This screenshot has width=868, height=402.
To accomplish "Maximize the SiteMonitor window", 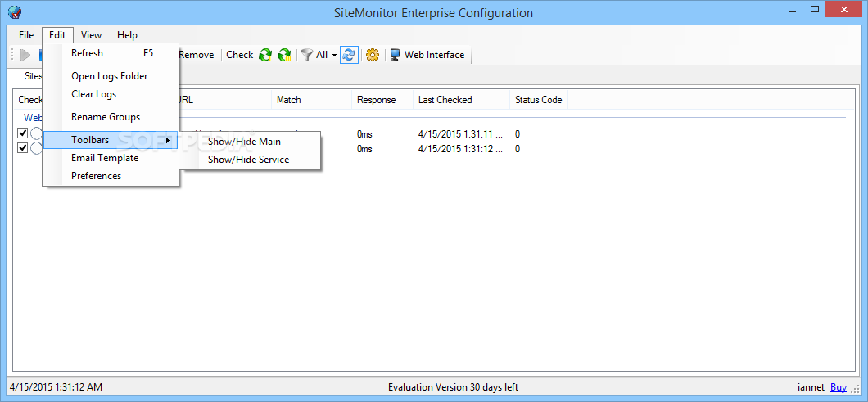I will (814, 9).
